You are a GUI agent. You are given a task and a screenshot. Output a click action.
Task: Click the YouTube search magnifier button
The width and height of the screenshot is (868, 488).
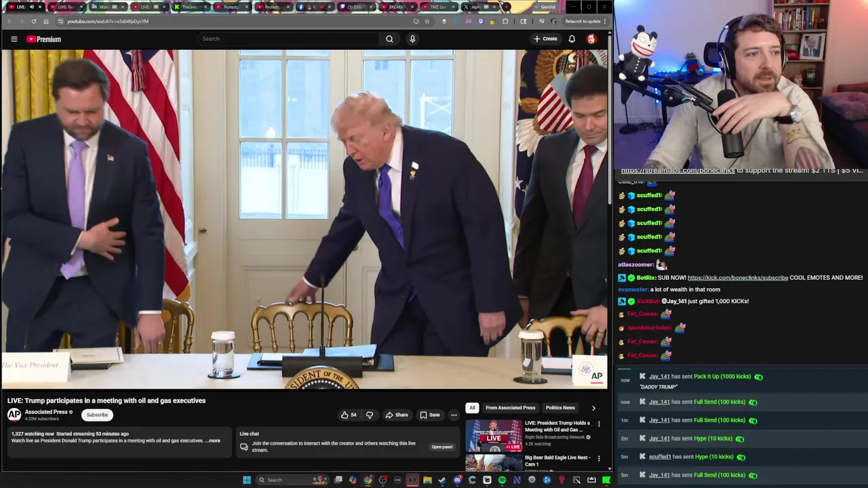pos(389,39)
